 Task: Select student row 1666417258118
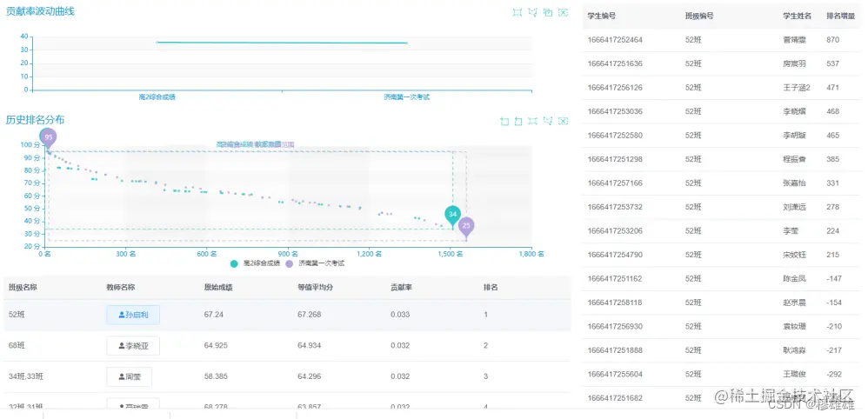722,303
